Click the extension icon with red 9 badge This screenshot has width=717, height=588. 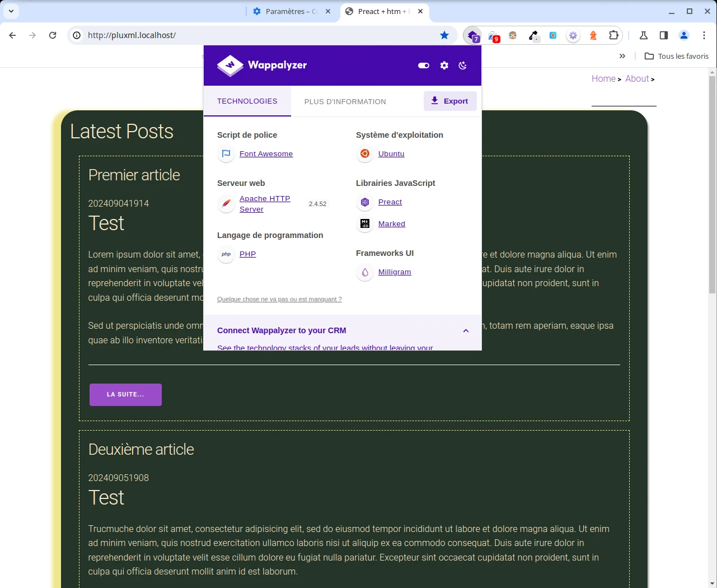tap(493, 36)
